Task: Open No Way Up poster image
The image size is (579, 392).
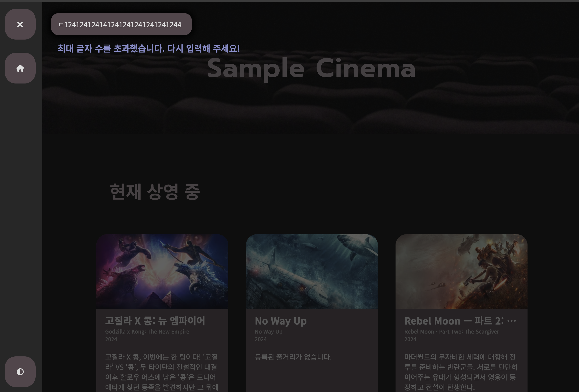Action: pos(312,271)
